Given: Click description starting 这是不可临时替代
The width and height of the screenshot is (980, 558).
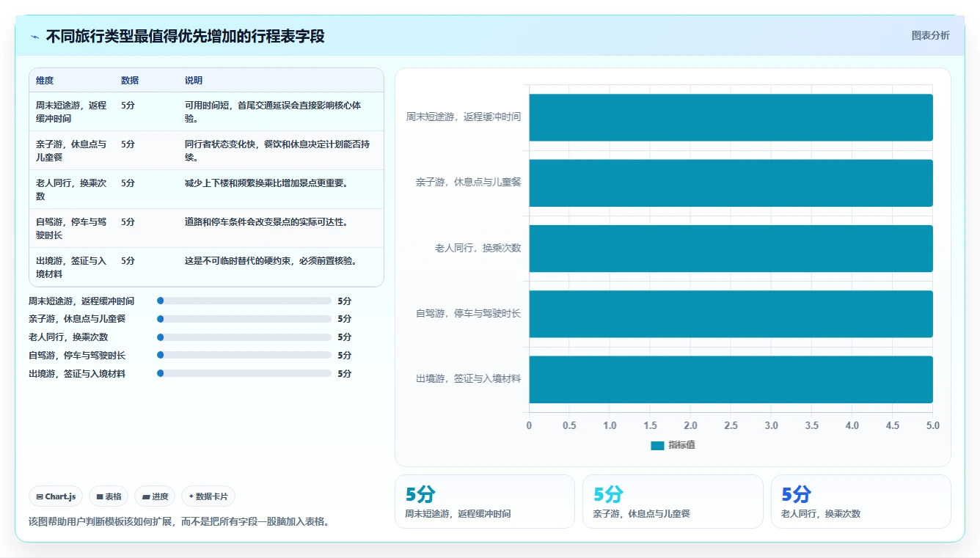Looking at the screenshot, I should tap(271, 260).
